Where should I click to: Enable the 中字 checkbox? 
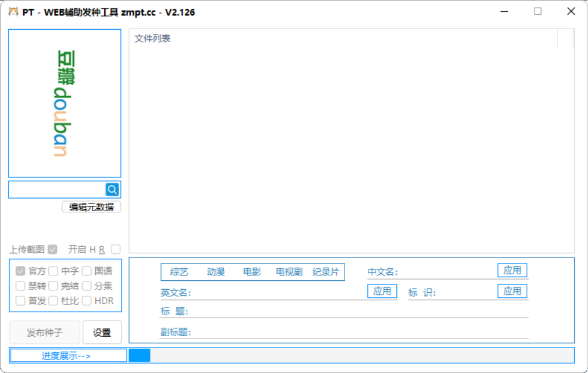[54, 271]
